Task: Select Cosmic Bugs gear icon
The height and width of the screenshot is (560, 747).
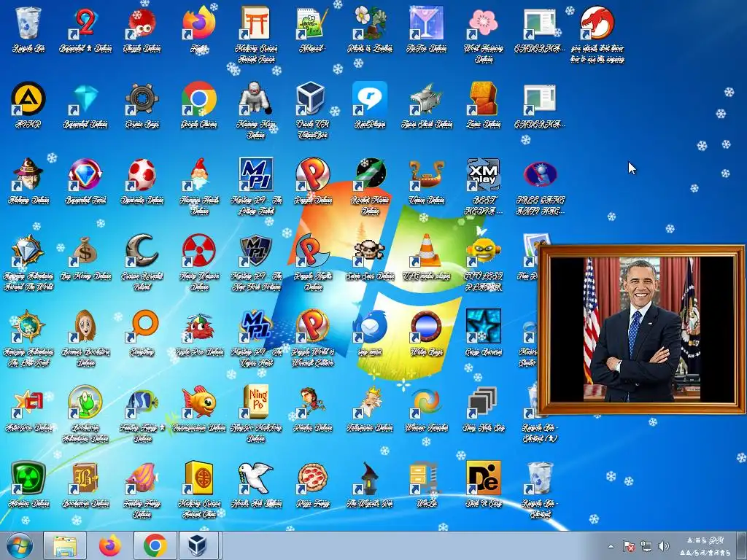Action: (142, 98)
